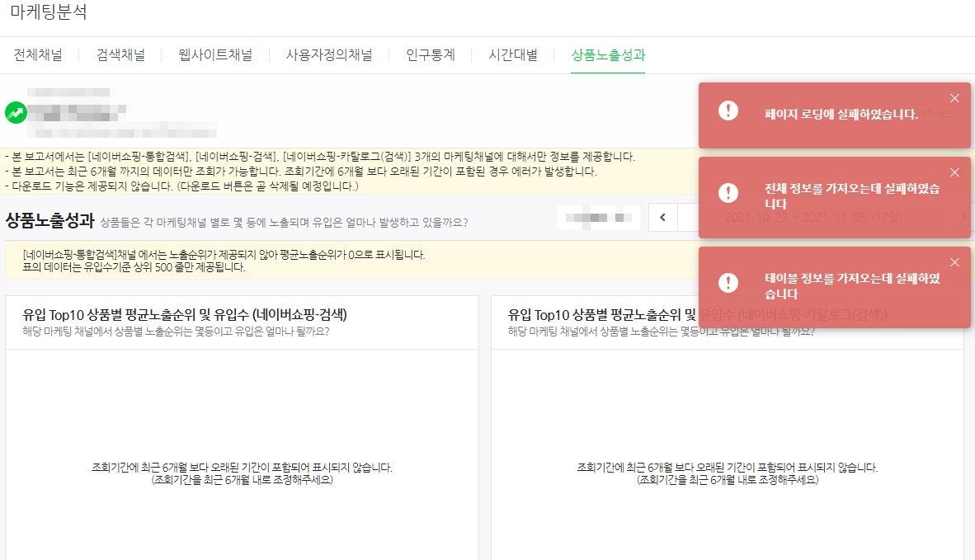Go to previous date period arrow
975x560 pixels.
tap(662, 218)
